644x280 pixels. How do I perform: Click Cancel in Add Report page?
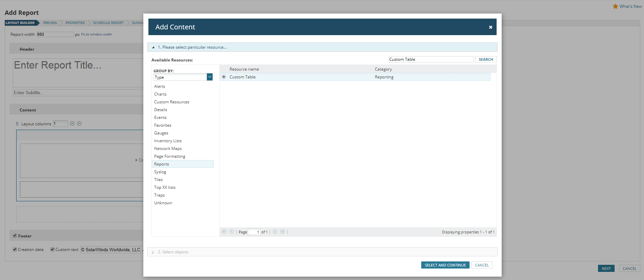coord(629,269)
